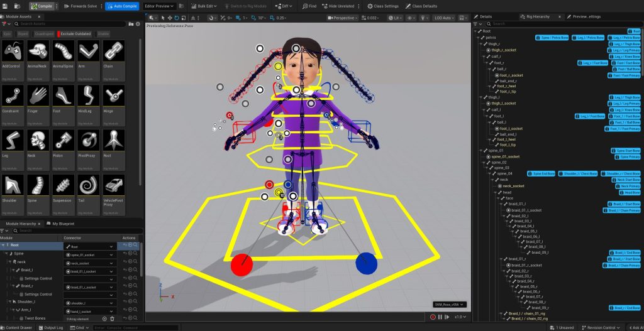Enable the Biped asset filter

pos(23,33)
